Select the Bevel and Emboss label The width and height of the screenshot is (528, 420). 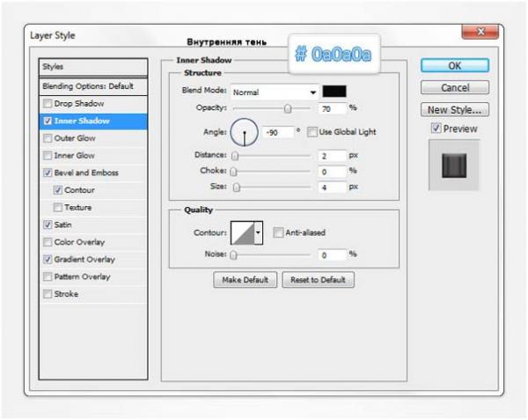coord(86,173)
